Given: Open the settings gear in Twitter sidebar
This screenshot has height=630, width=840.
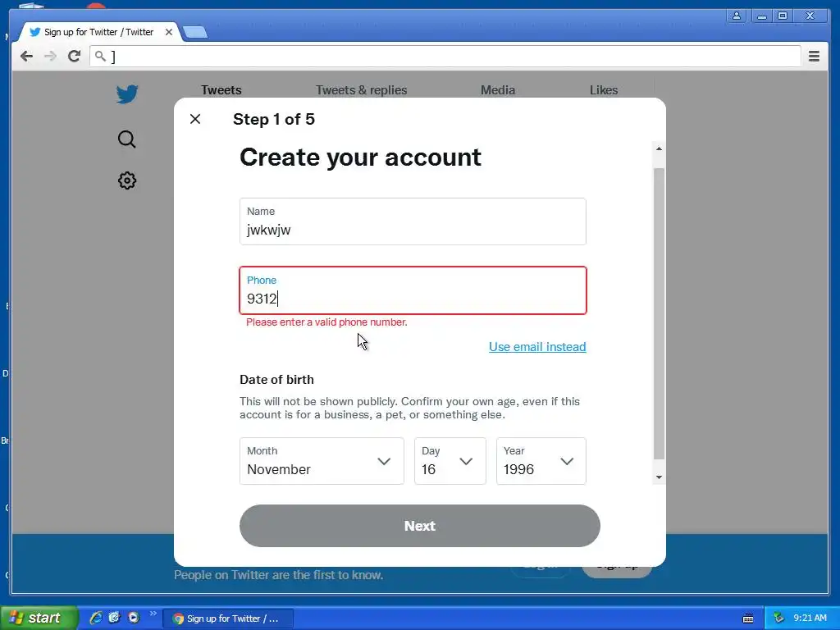Looking at the screenshot, I should tap(127, 180).
